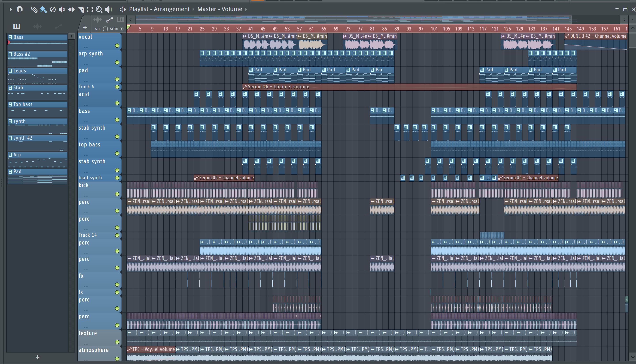Click the horizontal overview scrollbar
This screenshot has height=364, width=636.
tap(354, 19)
